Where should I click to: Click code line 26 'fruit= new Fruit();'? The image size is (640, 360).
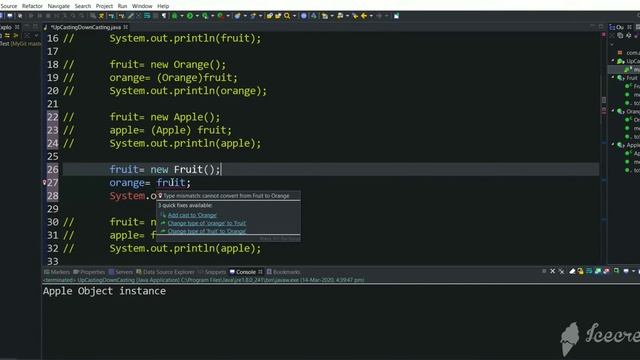165,169
